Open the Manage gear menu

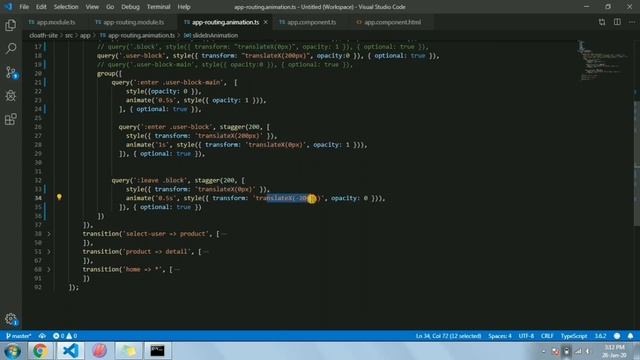point(11,319)
